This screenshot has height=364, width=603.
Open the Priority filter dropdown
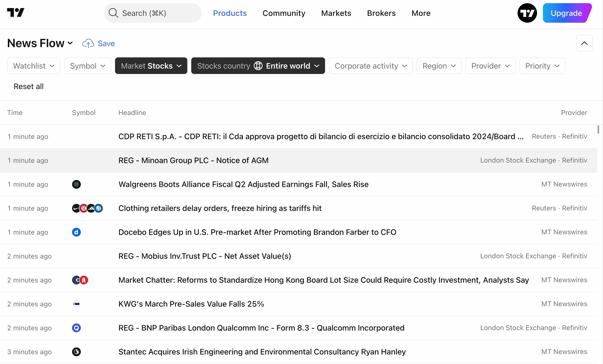[x=542, y=66]
